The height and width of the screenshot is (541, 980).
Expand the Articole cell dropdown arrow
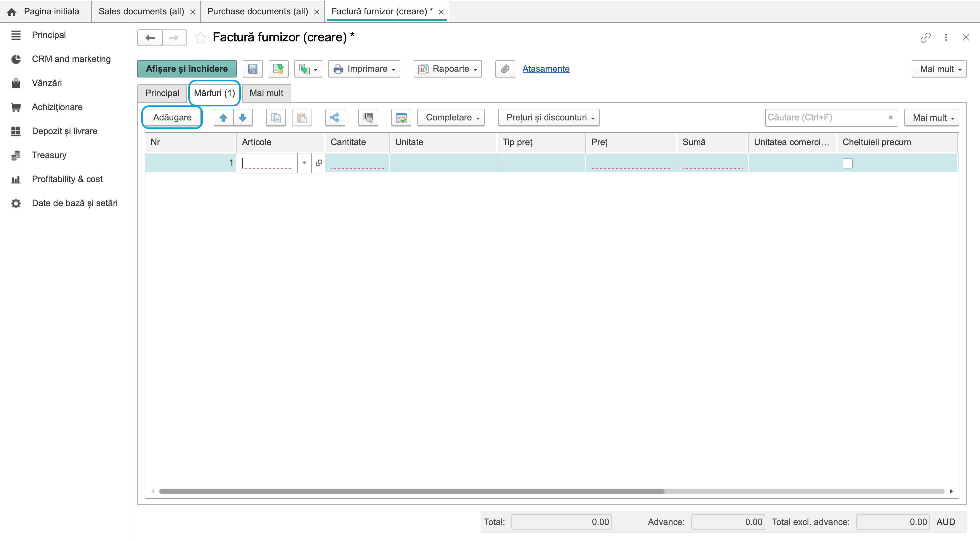[x=304, y=163]
